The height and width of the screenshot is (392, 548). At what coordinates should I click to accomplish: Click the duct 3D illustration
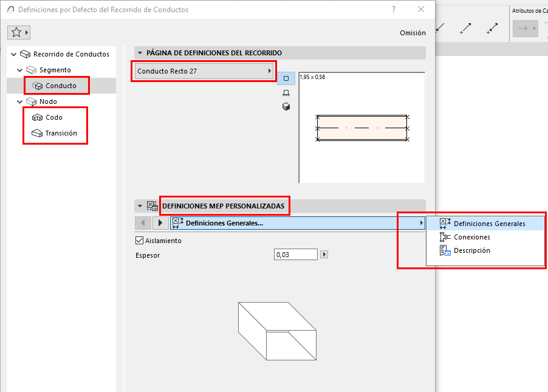pos(277,331)
